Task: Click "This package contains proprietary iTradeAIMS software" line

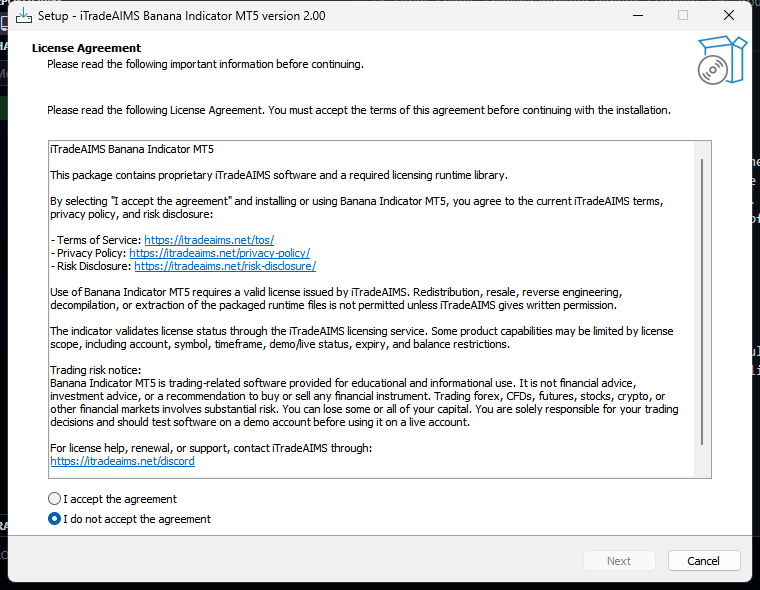Action: coord(279,175)
